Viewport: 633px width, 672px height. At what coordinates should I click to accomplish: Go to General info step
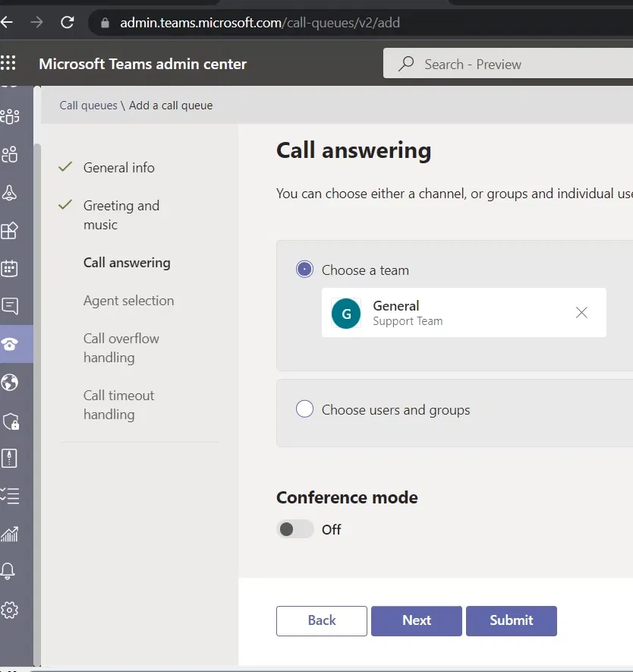point(118,168)
